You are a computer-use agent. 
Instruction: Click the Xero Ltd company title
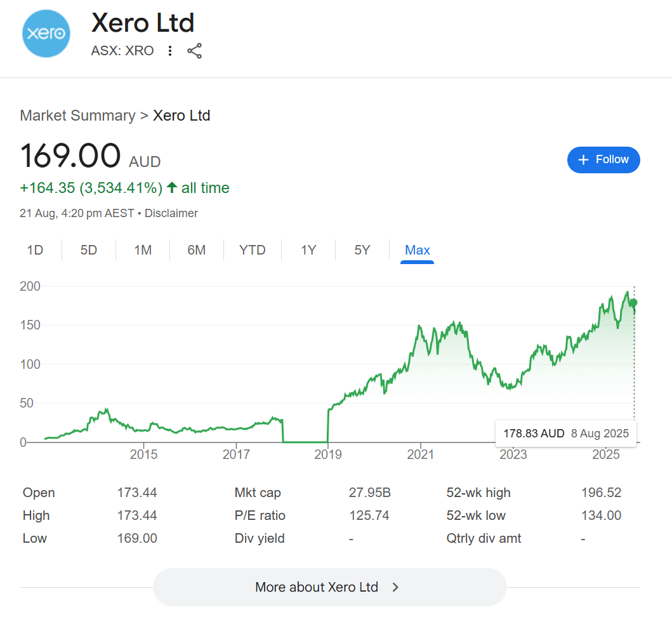point(143,23)
